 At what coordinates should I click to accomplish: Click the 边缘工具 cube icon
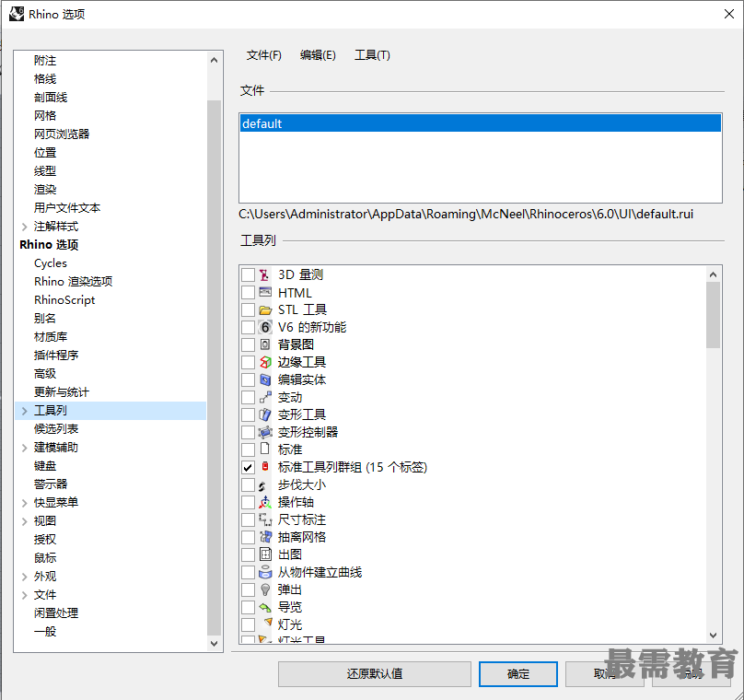[x=265, y=362]
